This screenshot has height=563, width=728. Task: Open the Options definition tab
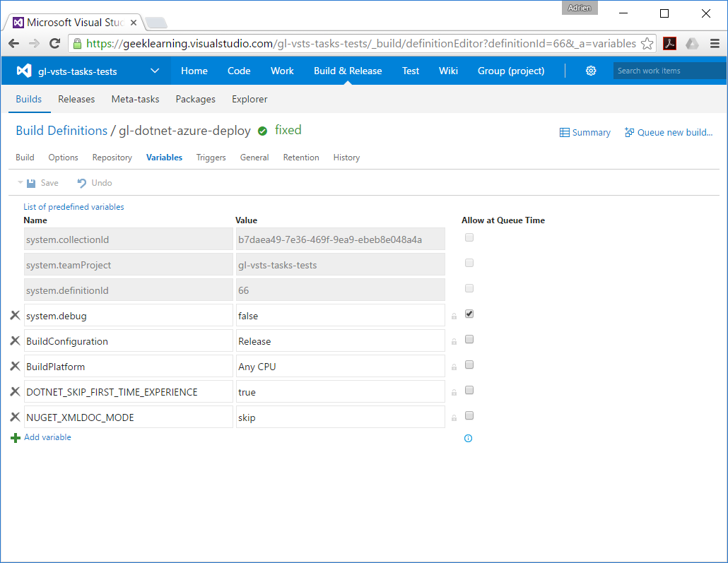pos(63,158)
